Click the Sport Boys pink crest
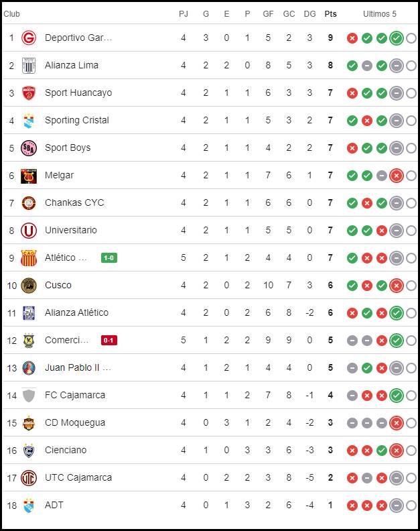 click(x=29, y=148)
